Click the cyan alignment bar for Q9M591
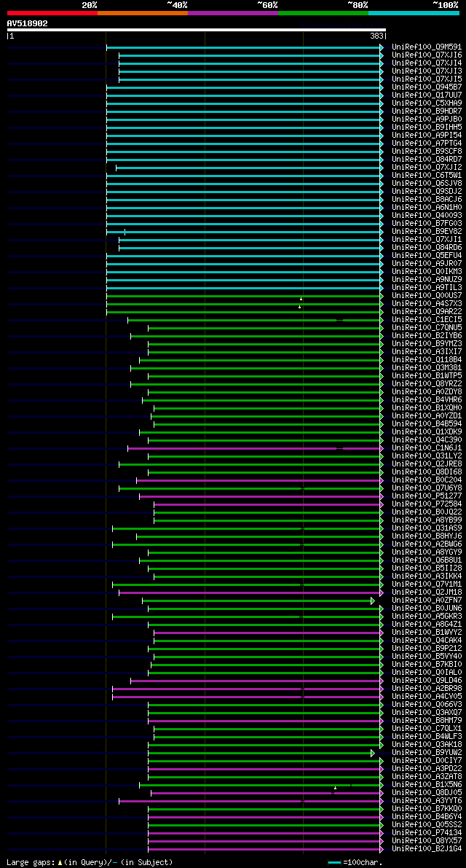This screenshot has width=466, height=868. (243, 47)
